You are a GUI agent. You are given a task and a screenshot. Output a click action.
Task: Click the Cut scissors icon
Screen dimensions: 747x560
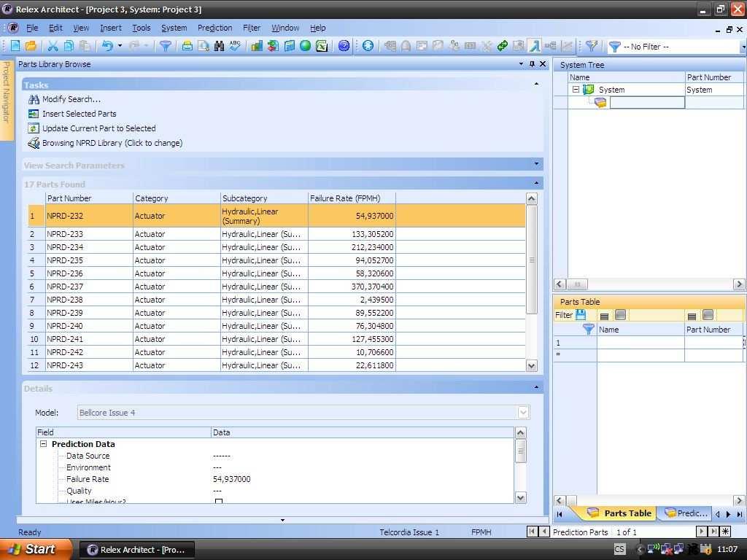click(x=53, y=46)
